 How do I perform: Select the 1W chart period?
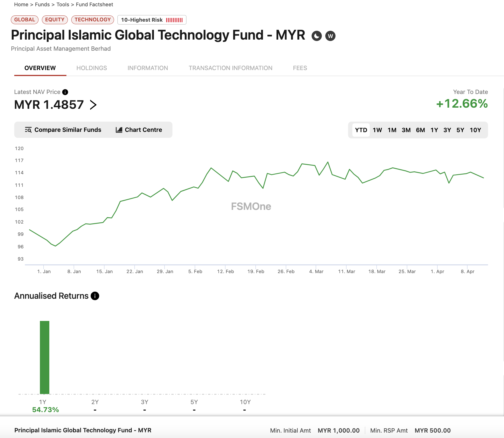click(x=377, y=130)
